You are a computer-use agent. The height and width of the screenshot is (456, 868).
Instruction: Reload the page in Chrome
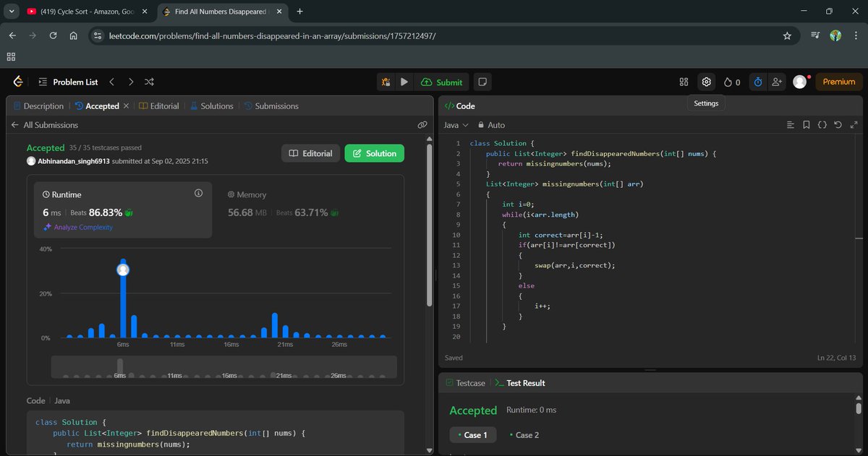coord(53,35)
